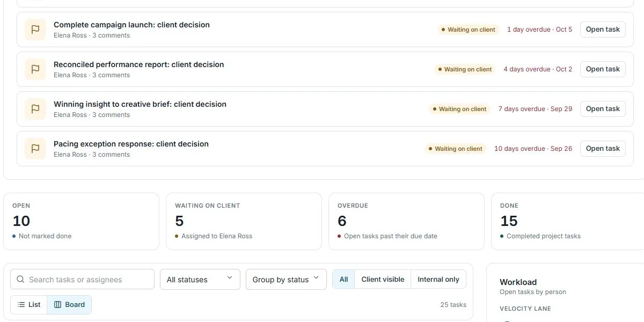The height and width of the screenshot is (322, 644).
Task: Click Elena Ross · 3 comments under Pacing exception
Action: click(92, 155)
